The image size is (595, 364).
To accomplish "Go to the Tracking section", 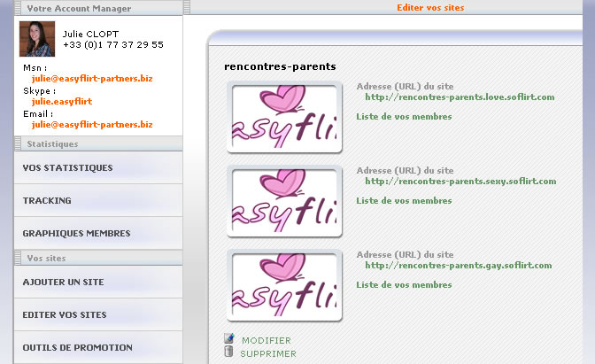I will coord(98,200).
